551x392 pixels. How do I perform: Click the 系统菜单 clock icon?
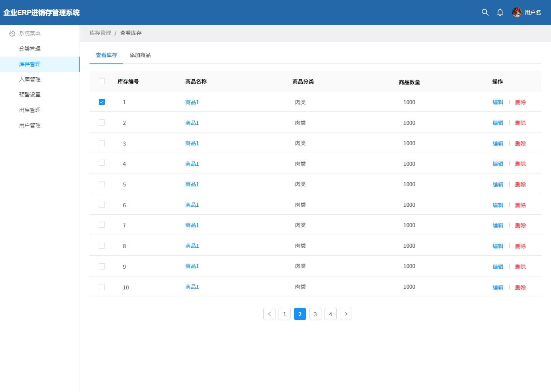[12, 34]
